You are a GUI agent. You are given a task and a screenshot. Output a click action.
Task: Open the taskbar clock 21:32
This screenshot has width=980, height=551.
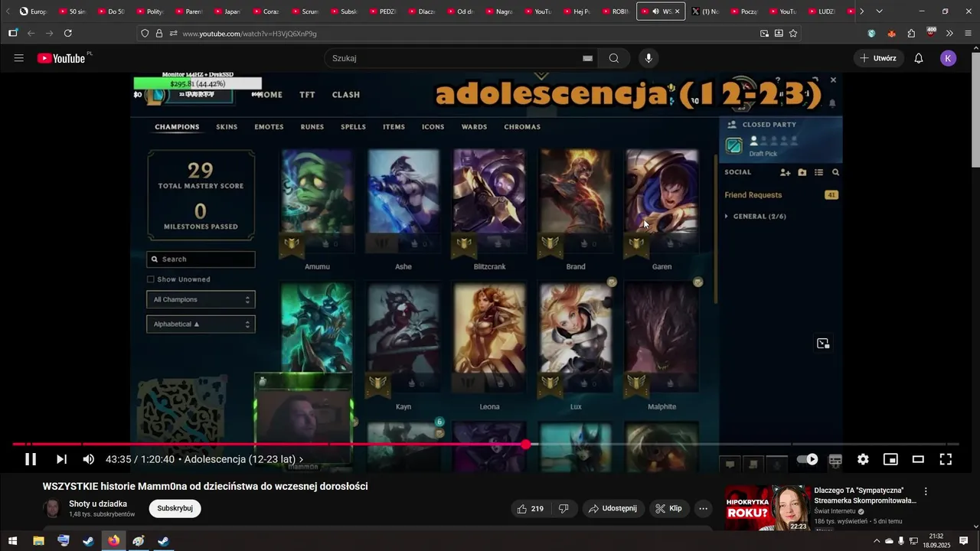(x=936, y=541)
